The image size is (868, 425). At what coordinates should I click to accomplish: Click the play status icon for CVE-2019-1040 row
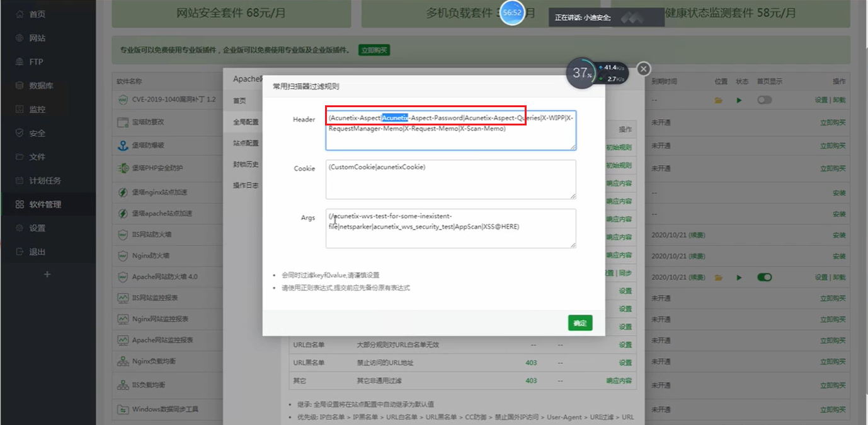pos(740,100)
